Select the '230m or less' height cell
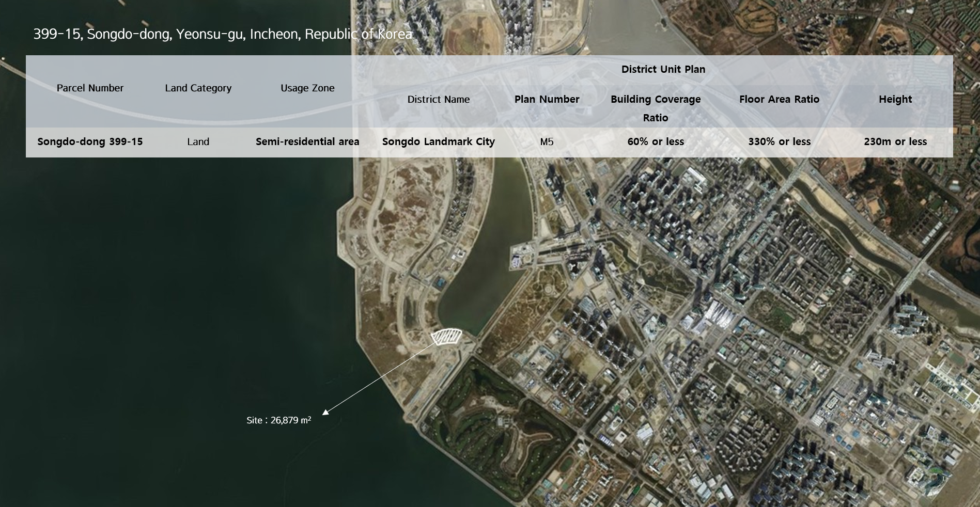980x507 pixels. point(895,141)
